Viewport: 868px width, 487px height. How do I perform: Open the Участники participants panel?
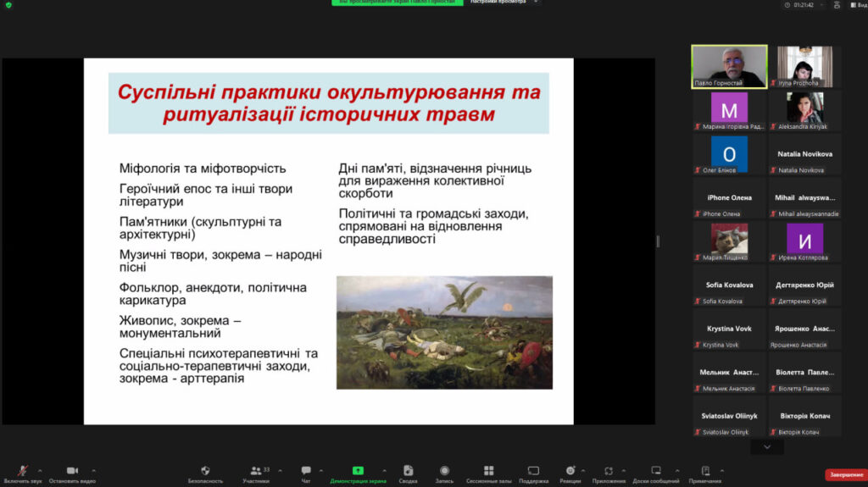click(x=255, y=471)
